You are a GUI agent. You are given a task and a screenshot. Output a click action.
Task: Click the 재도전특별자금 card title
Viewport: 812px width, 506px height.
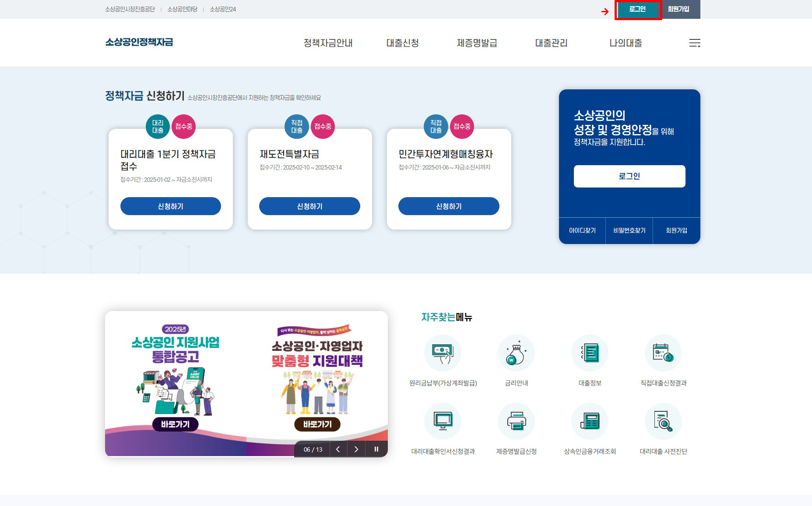point(289,154)
